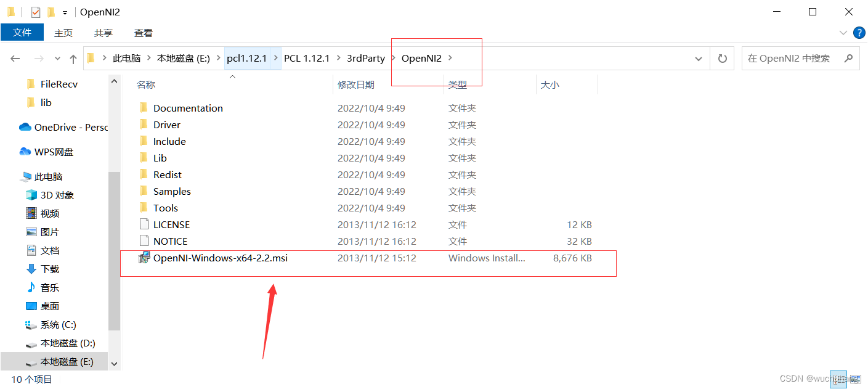Select the Samples folder
The image size is (868, 389).
(x=172, y=191)
